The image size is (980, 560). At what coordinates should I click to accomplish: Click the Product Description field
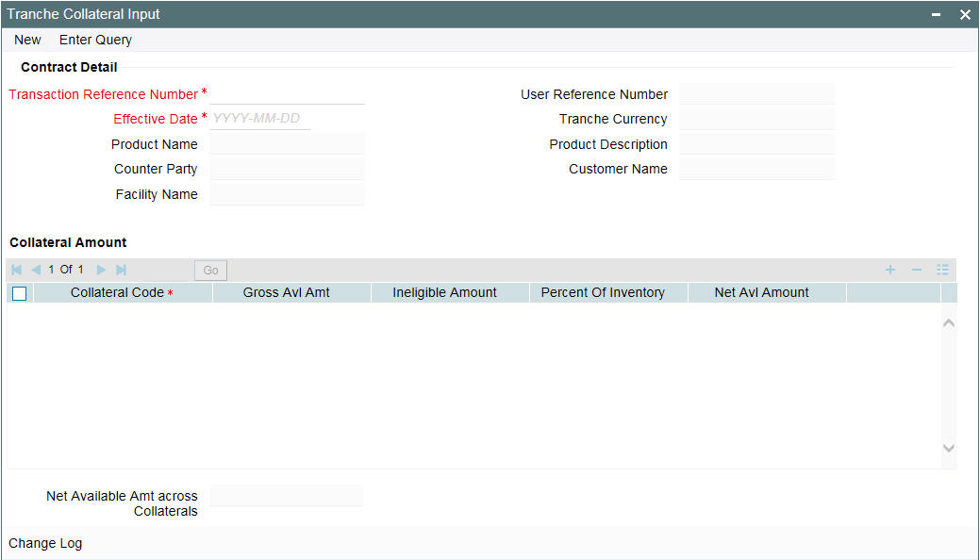tap(756, 144)
